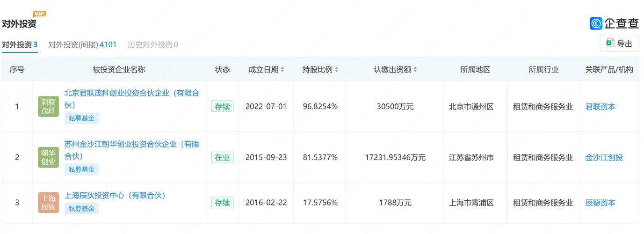Click the 企查查 logo icon
Viewport: 644px width, 234px height.
click(596, 23)
